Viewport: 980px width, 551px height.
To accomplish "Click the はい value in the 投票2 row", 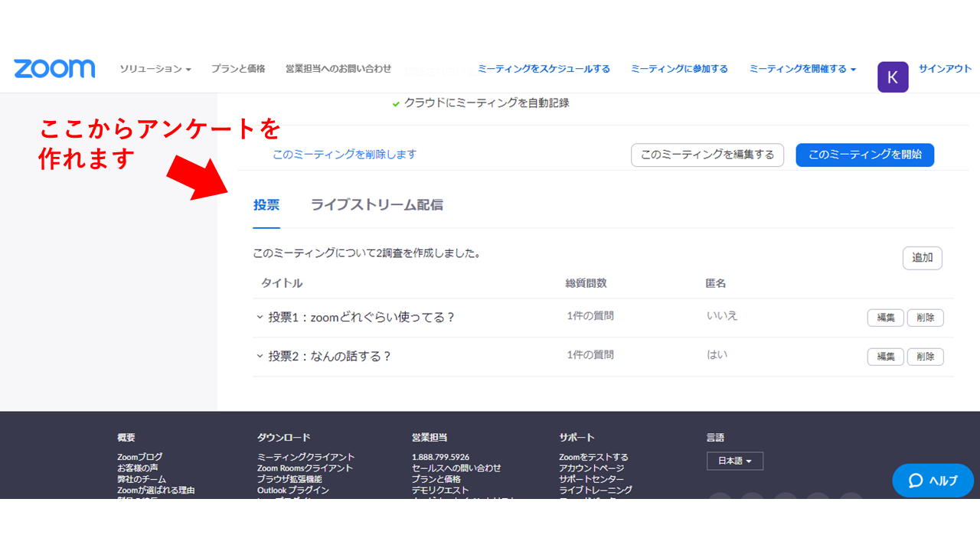I will [717, 354].
